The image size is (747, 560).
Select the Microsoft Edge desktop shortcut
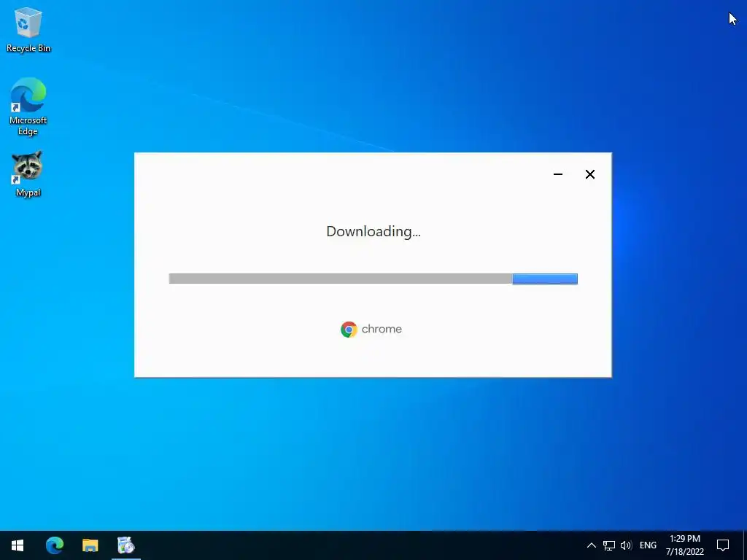[x=28, y=106]
